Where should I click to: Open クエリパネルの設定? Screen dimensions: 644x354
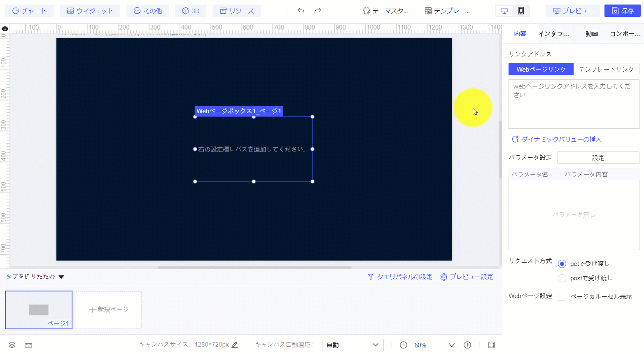[x=400, y=277]
